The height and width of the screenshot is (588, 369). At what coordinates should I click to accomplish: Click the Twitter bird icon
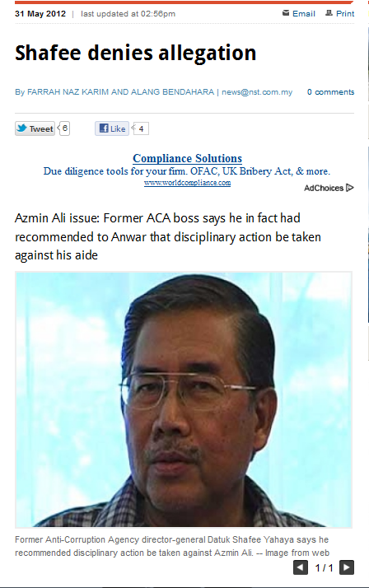tap(22, 128)
